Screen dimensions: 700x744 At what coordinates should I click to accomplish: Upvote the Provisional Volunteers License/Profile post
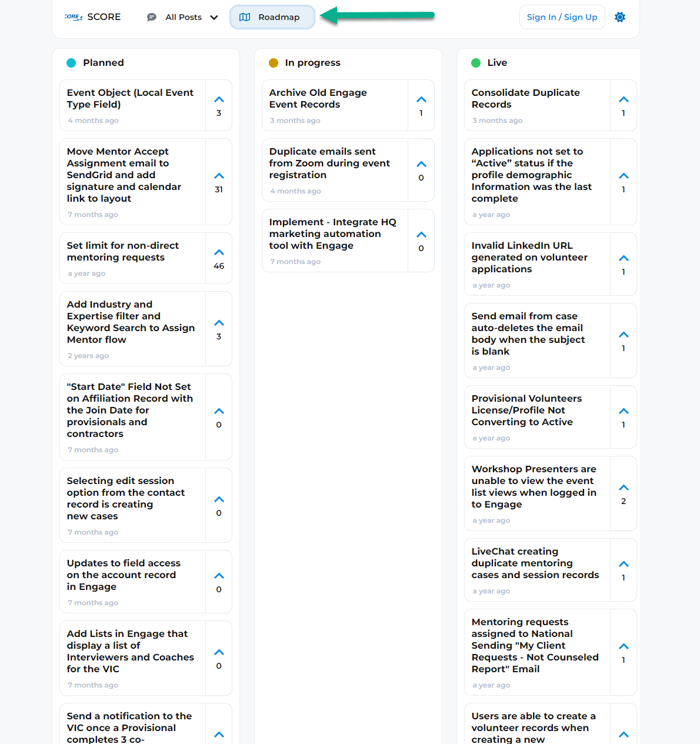point(624,411)
